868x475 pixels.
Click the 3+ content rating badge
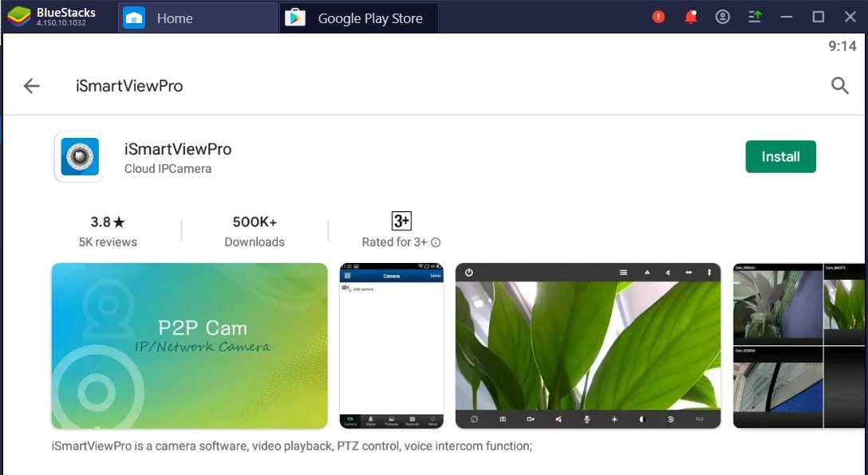click(x=401, y=222)
